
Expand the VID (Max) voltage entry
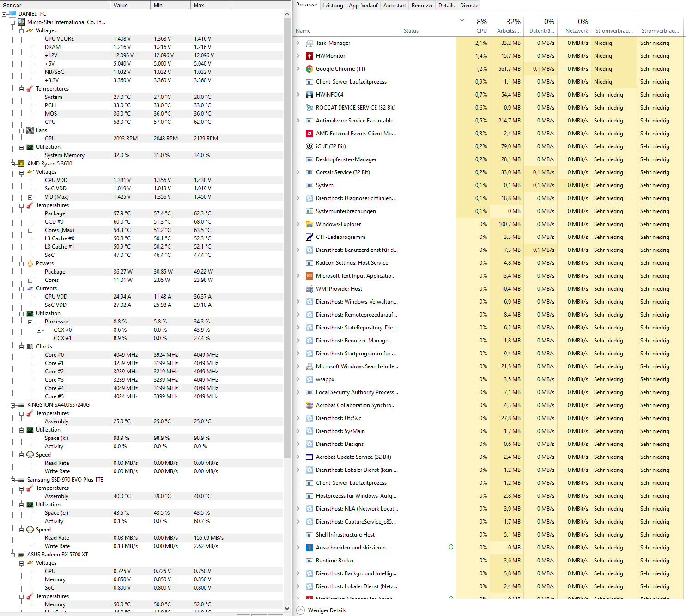point(30,197)
